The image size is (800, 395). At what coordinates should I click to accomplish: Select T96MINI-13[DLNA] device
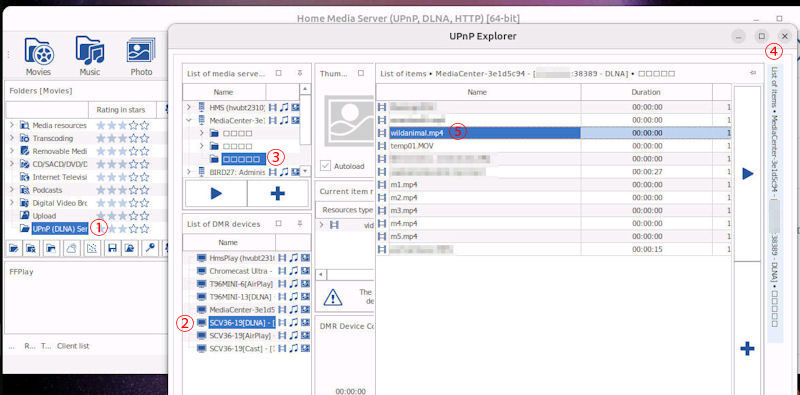pos(240,297)
